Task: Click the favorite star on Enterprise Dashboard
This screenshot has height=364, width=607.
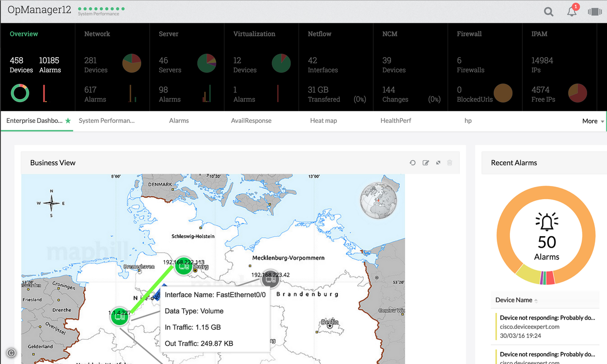Action: point(68,121)
